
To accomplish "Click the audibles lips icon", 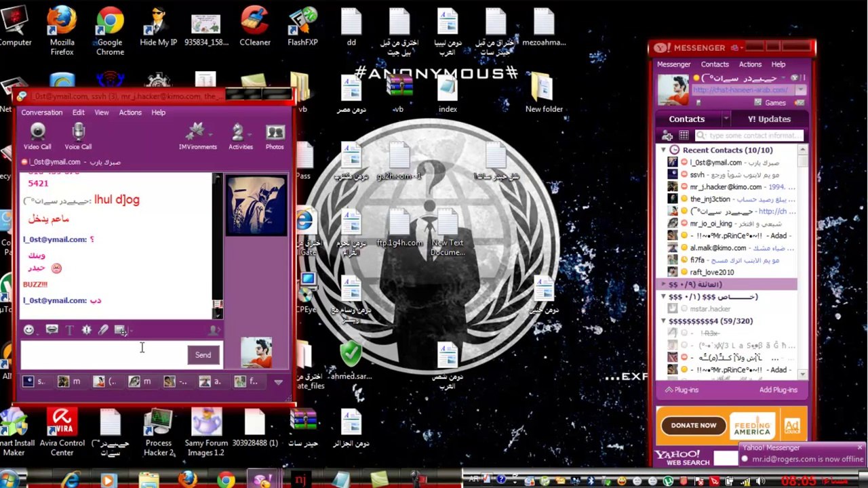I will 52,330.
